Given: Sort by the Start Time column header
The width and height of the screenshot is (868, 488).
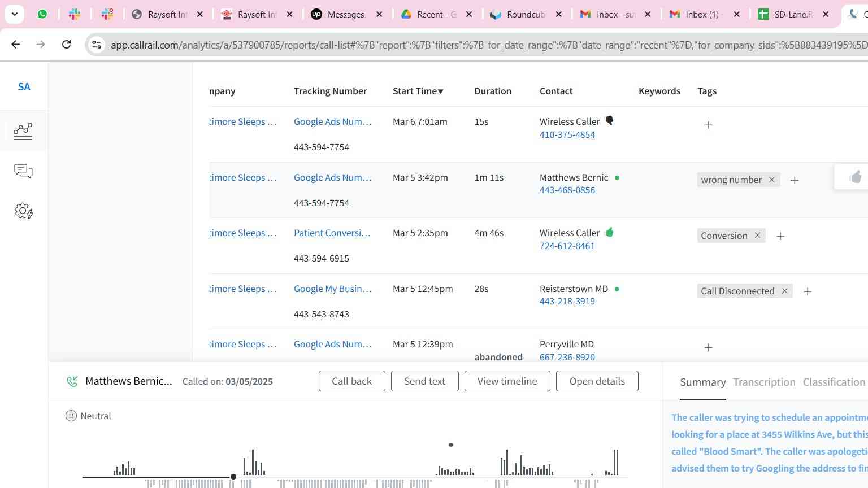Looking at the screenshot, I should 418,91.
